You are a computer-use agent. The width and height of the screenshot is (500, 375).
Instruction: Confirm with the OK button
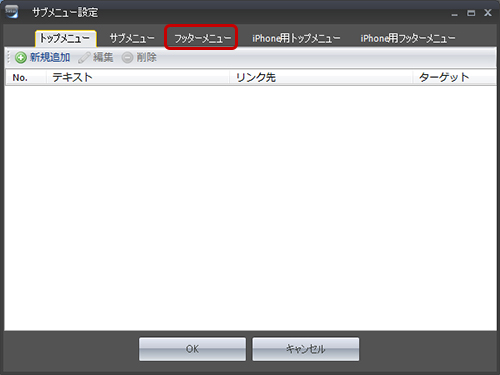click(192, 349)
